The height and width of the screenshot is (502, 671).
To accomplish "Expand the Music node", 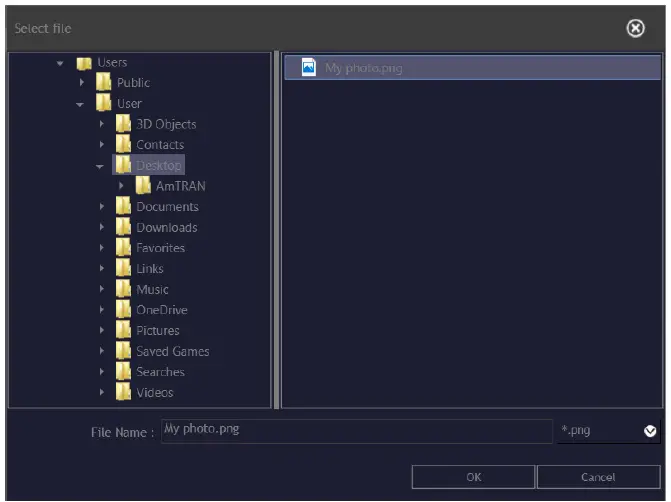I will pos(101,289).
